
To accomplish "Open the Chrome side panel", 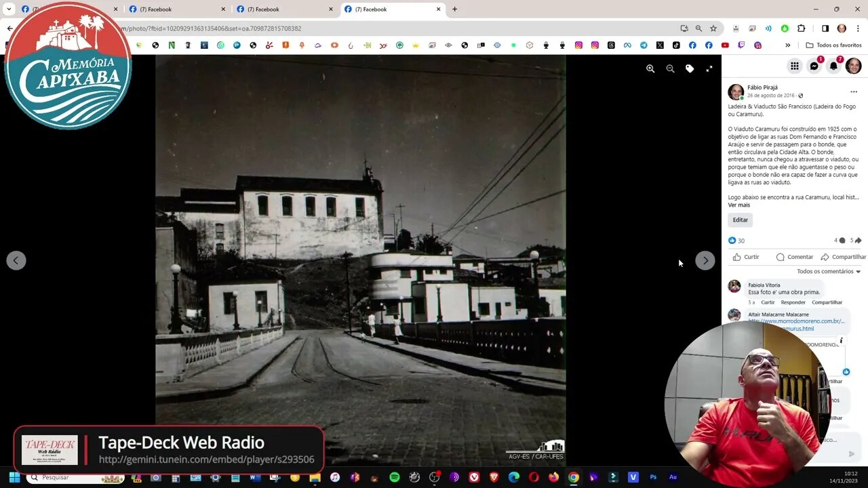I will (825, 28).
